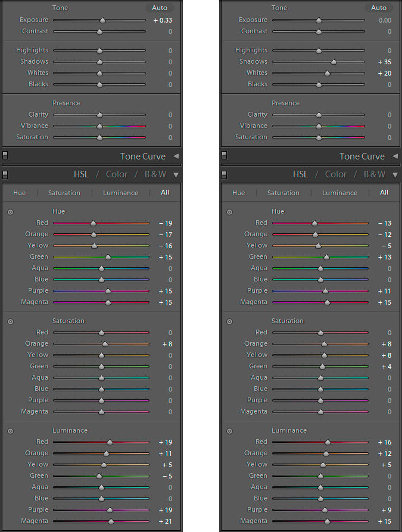Click Shadows slider handle in right panel
The image size is (402, 532).
(x=334, y=62)
